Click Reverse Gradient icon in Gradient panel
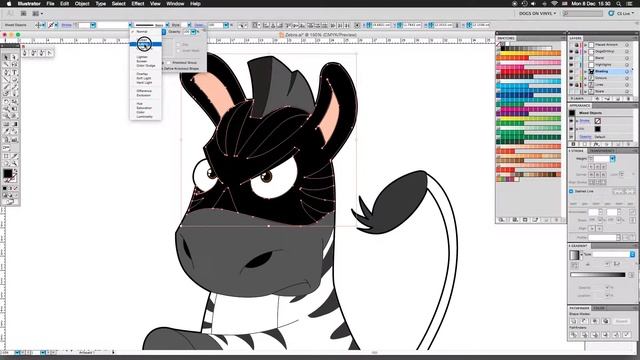Screen dimensions: 640x360 coord(574,264)
